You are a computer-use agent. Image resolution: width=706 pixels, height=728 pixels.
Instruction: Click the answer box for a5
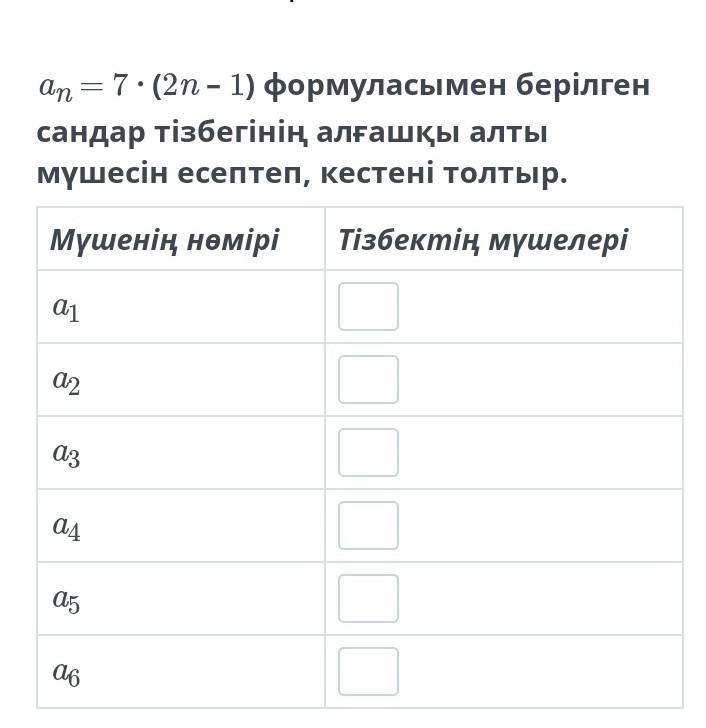tap(368, 598)
